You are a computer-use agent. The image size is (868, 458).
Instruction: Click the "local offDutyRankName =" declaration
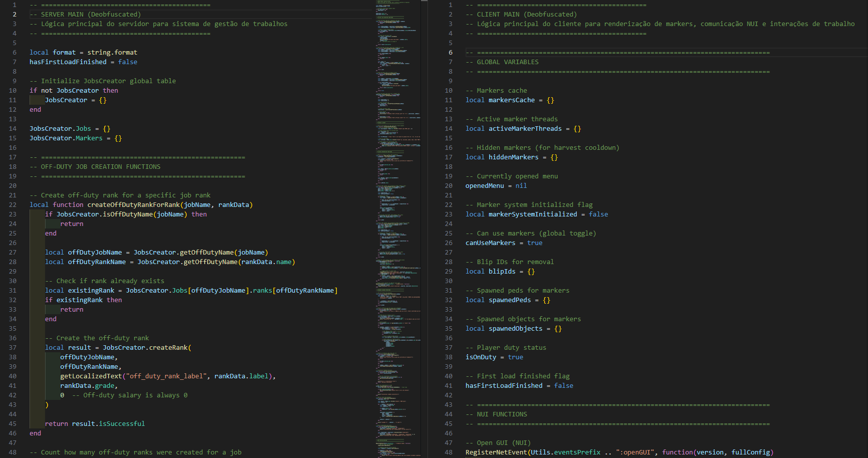(170, 262)
